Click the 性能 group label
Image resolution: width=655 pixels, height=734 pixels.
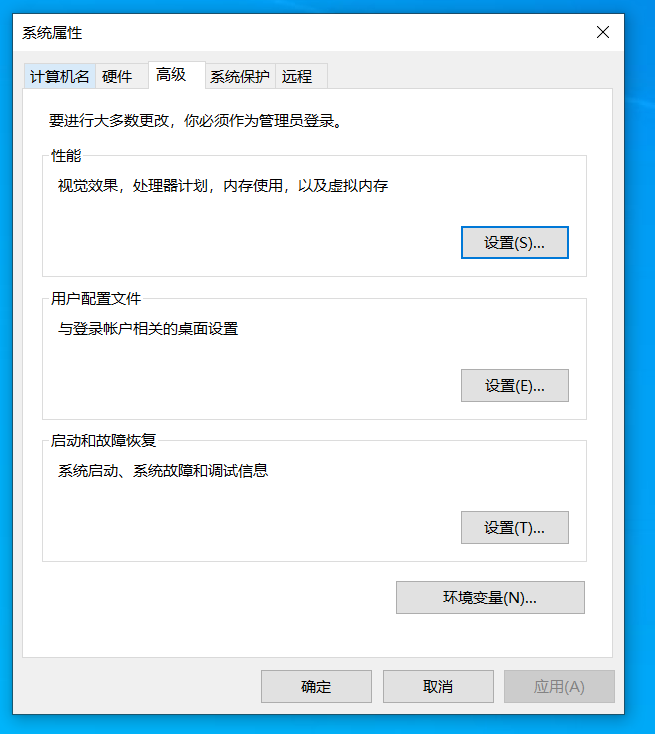[x=66, y=156]
